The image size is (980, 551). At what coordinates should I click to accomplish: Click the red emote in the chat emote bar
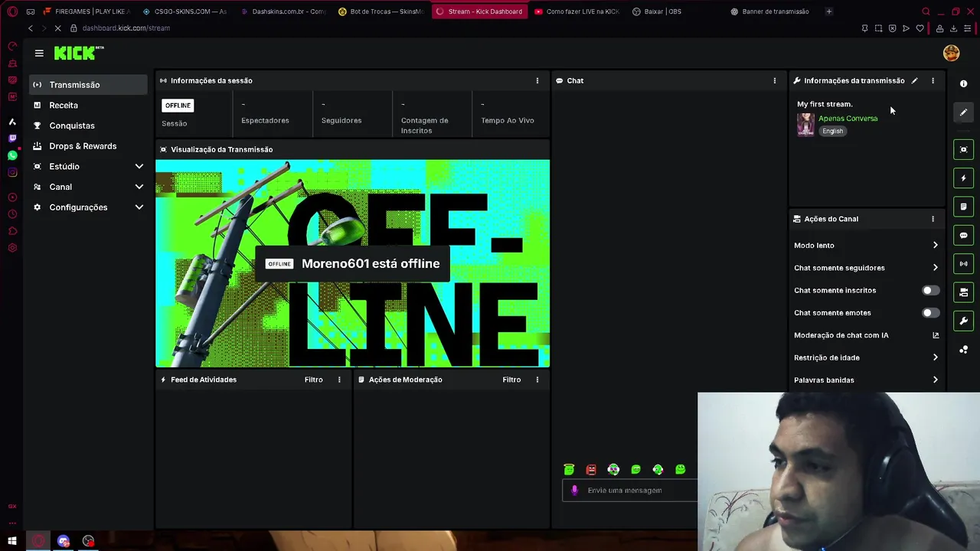pos(591,469)
